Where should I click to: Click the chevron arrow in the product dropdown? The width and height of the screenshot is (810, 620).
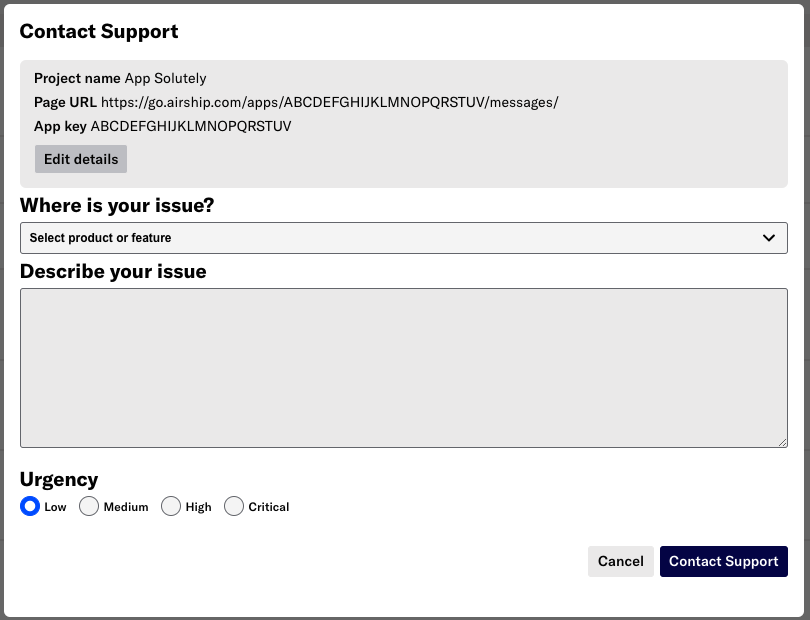[769, 238]
